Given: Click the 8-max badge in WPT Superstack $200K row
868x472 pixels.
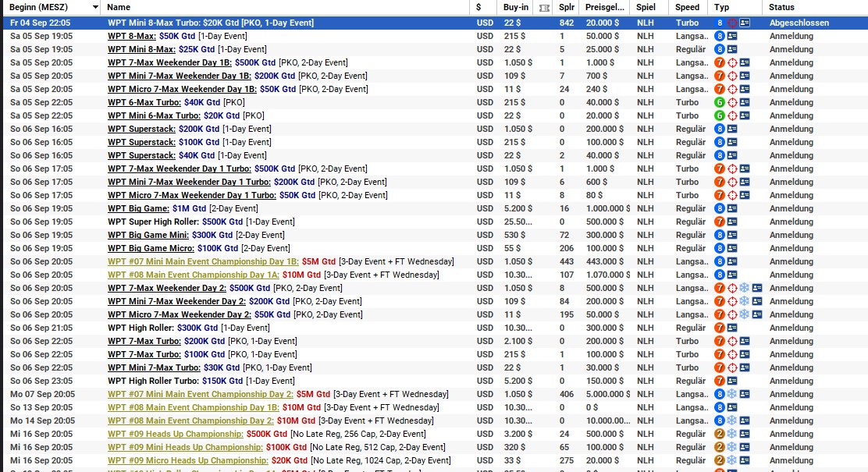Looking at the screenshot, I should pyautogui.click(x=720, y=129).
